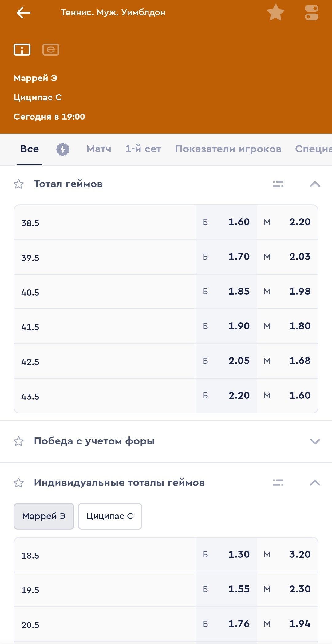The image size is (332, 644).
Task: Pick over 38.5 games at odds 1.60
Action: [226, 222]
